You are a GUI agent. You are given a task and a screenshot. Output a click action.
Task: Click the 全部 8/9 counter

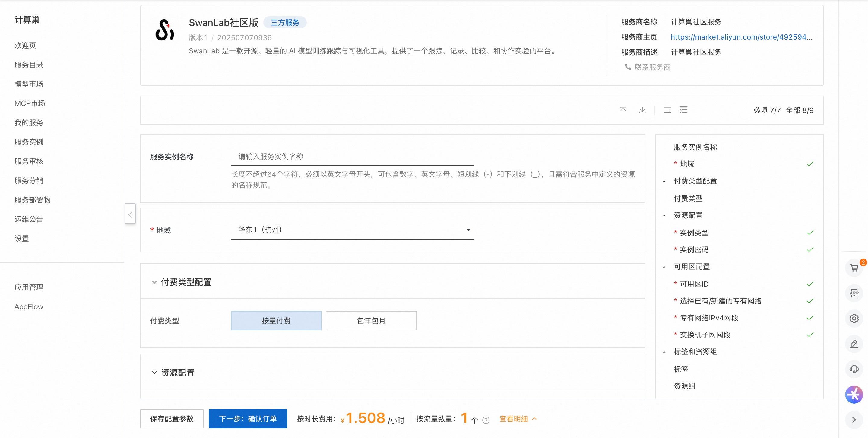pyautogui.click(x=800, y=110)
